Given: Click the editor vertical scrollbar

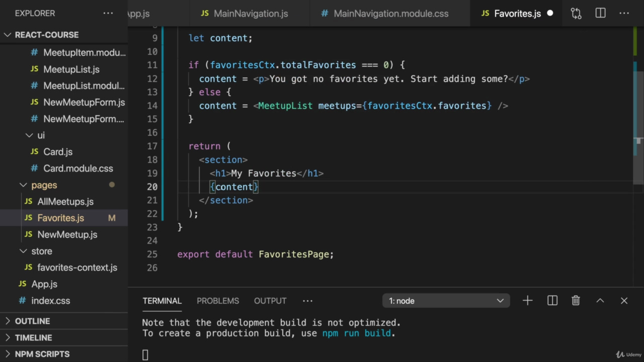Looking at the screenshot, I should (x=638, y=101).
